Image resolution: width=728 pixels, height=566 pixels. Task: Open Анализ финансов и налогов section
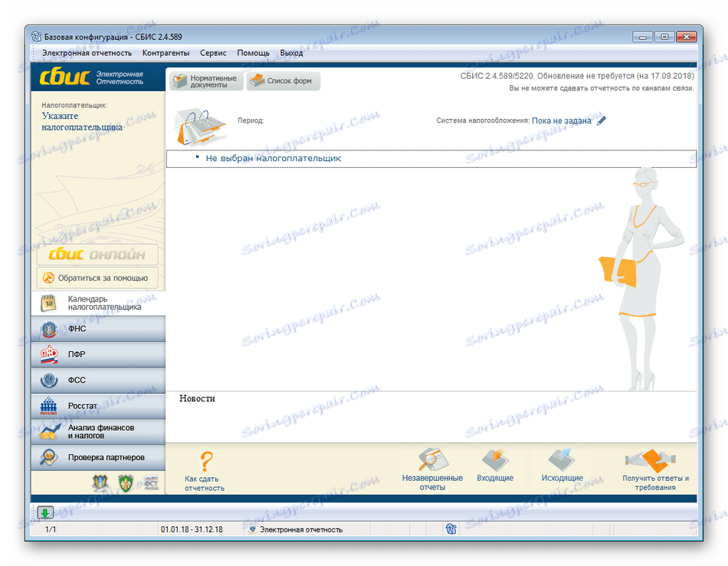coord(98,432)
